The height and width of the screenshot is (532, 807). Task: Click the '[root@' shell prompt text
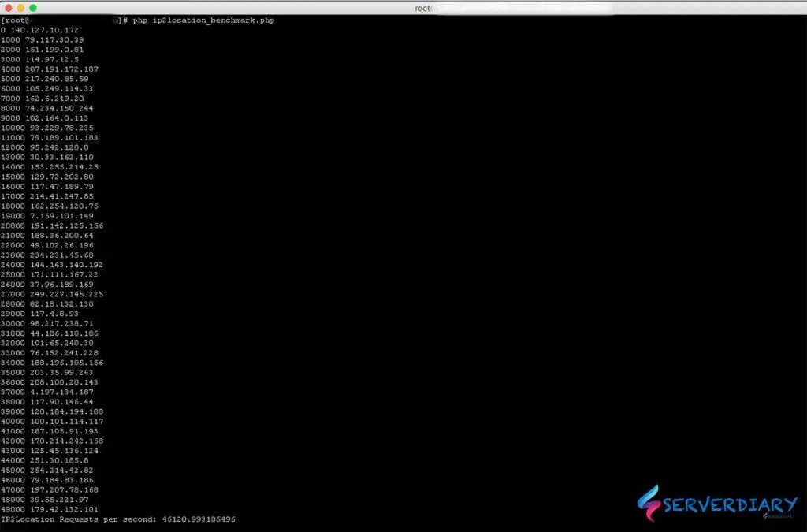(x=16, y=20)
